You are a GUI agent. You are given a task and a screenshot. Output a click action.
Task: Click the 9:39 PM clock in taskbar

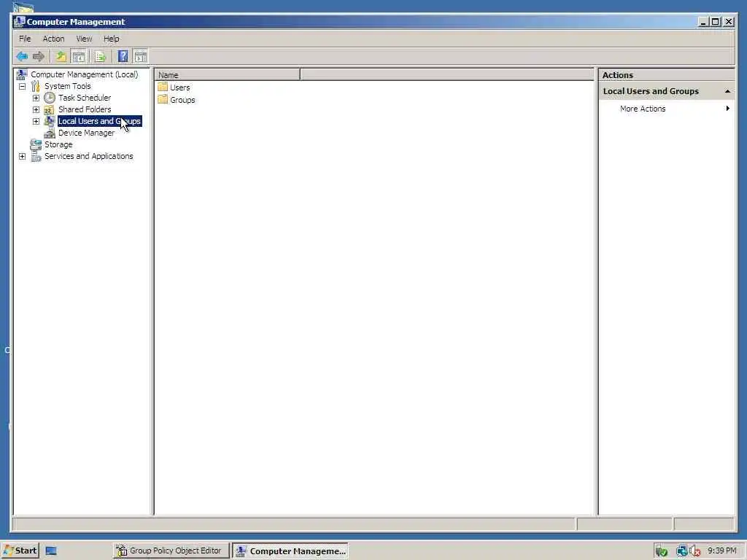[x=721, y=551]
